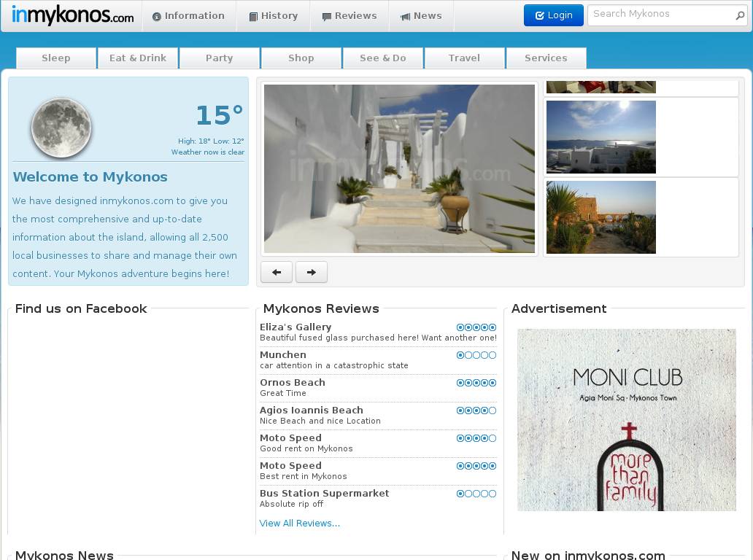753x560 pixels.
Task: Switch to Eat & Drink tab
Action: point(138,58)
